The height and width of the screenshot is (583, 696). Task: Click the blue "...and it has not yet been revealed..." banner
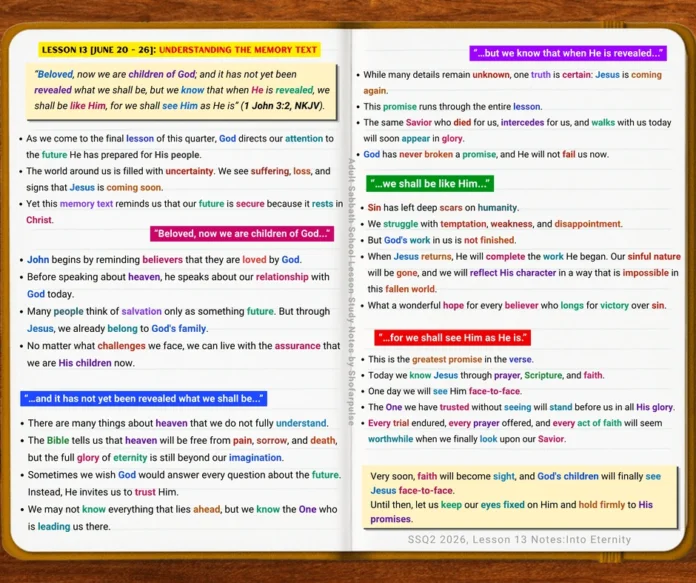143,398
